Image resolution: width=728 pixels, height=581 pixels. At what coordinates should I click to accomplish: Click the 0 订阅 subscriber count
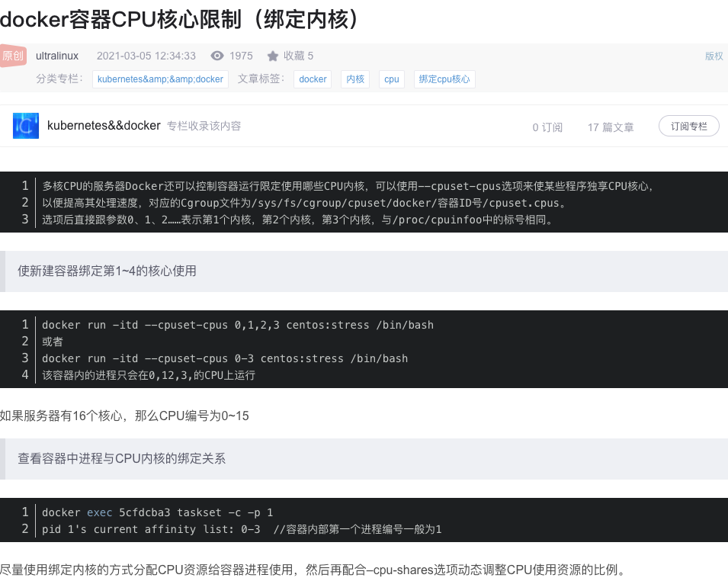coord(547,127)
